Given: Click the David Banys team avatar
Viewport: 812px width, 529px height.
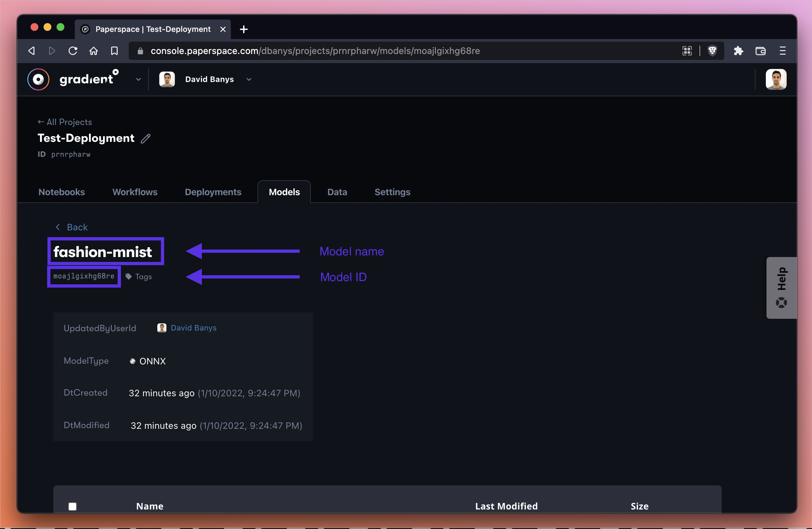Looking at the screenshot, I should [x=167, y=79].
